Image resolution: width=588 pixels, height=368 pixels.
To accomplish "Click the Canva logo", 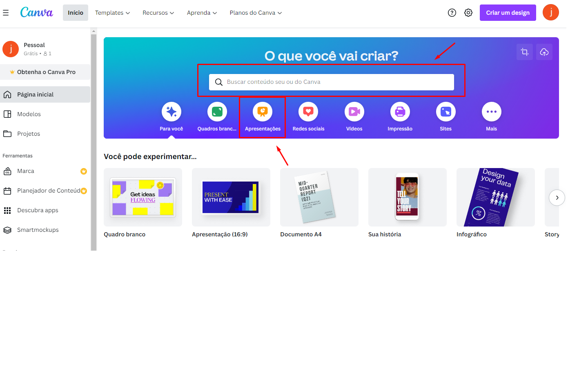I will 37,12.
